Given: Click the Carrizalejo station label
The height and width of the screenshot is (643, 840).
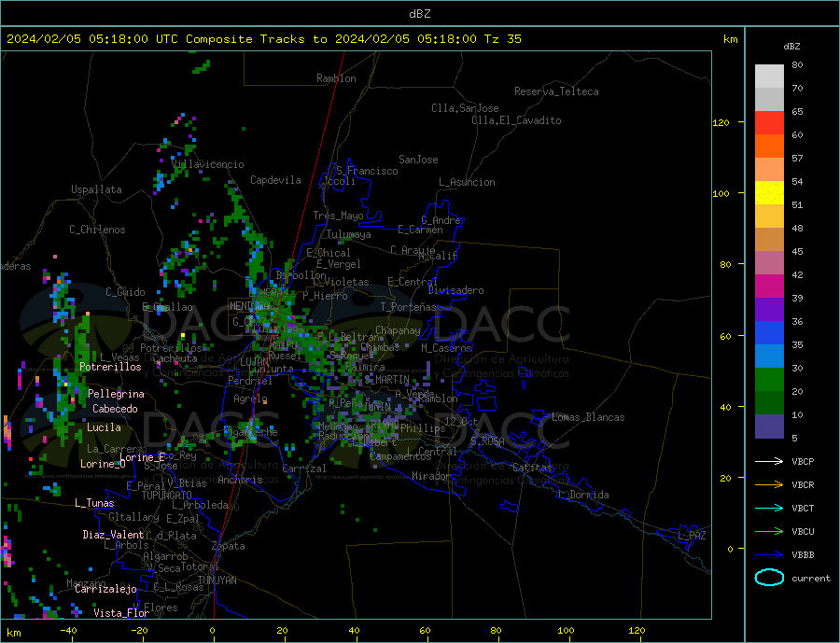Looking at the screenshot, I should [x=105, y=590].
